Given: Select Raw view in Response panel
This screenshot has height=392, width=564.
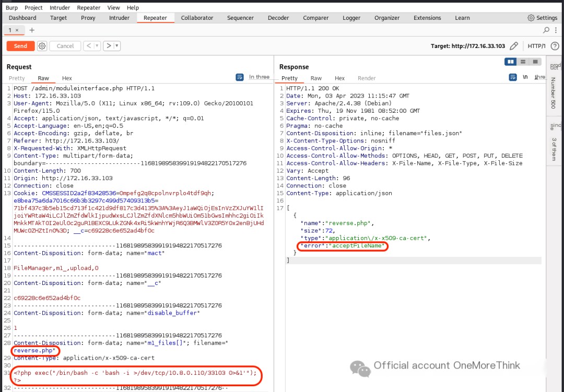Looking at the screenshot, I should point(316,78).
